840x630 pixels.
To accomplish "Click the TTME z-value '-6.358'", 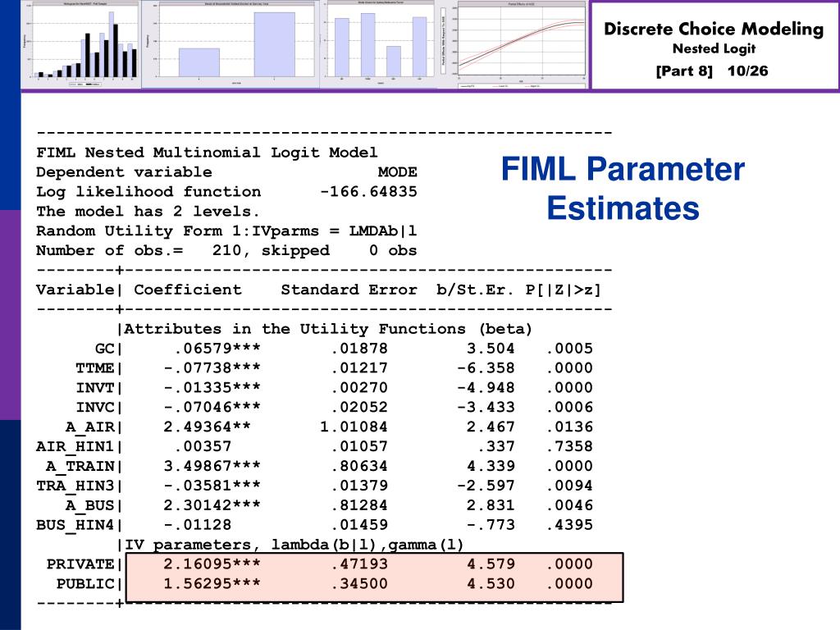I will (x=486, y=368).
